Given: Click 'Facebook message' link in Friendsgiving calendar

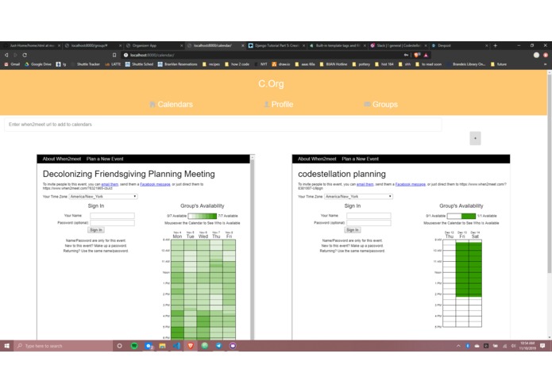Looking at the screenshot, I should (155, 184).
